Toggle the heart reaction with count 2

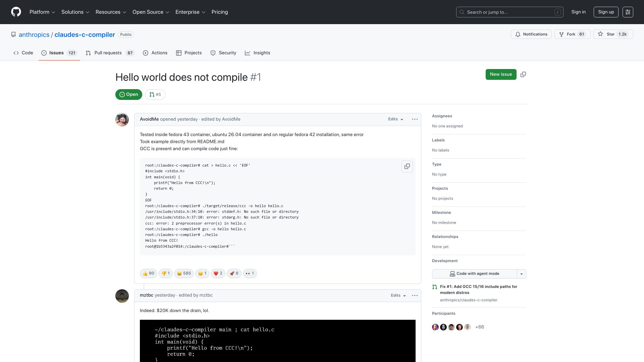pyautogui.click(x=218, y=274)
